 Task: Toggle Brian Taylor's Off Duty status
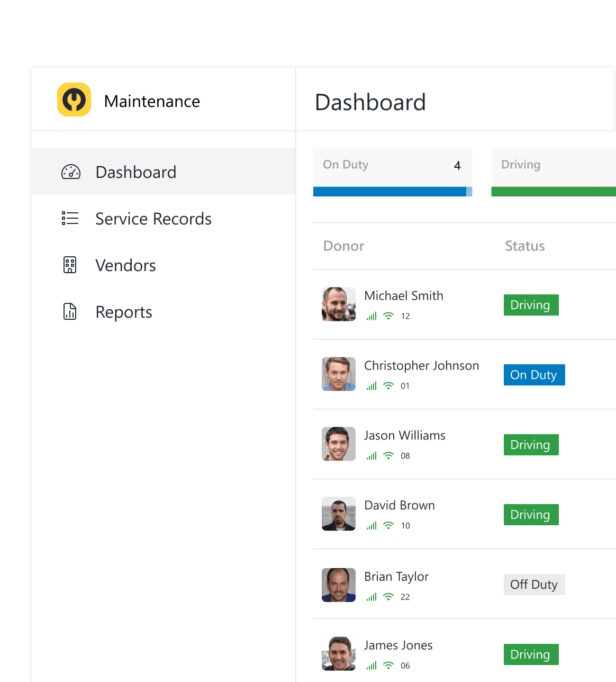[534, 584]
